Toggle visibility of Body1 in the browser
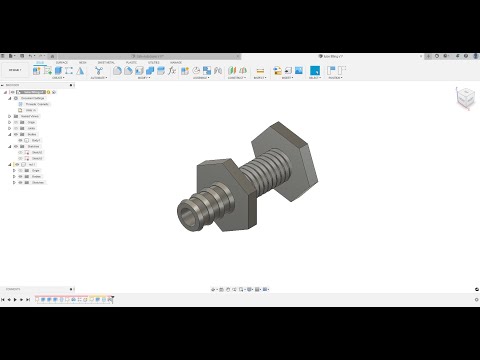The height and width of the screenshot is (360, 480). pyautogui.click(x=21, y=140)
